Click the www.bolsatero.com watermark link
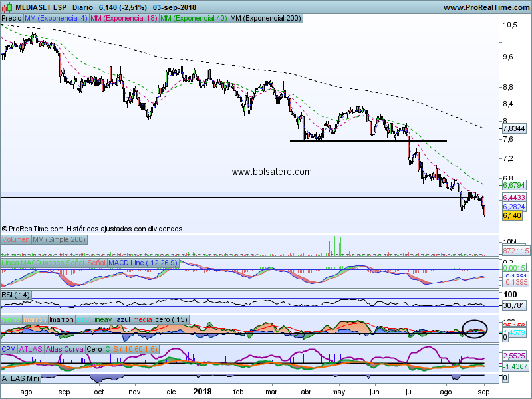 tap(271, 172)
